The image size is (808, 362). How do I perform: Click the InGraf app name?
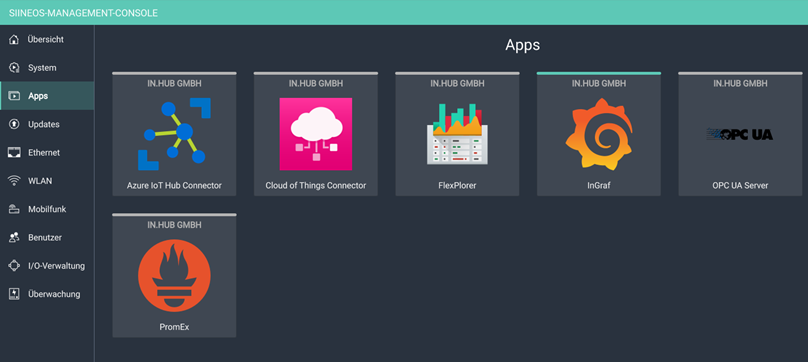coord(599,185)
